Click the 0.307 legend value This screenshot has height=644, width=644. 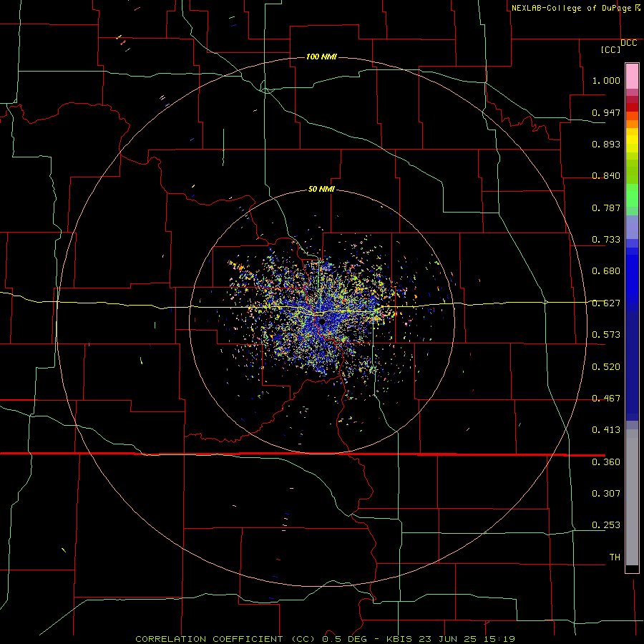pos(606,494)
